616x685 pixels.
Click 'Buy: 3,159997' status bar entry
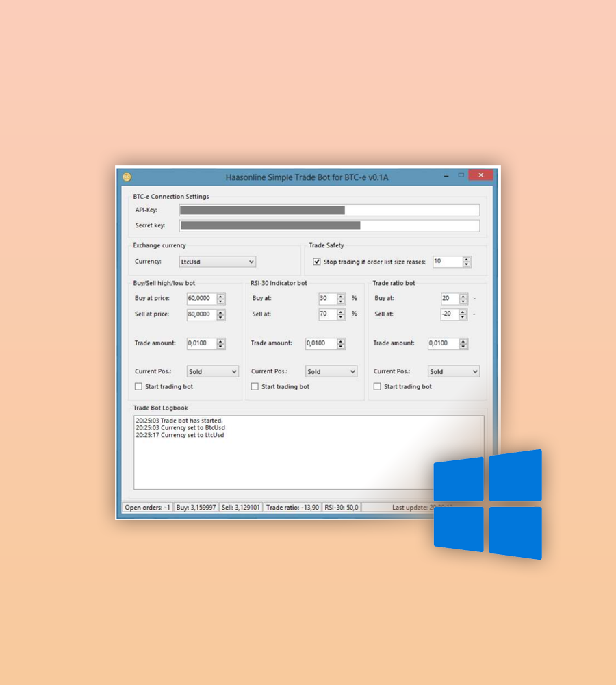(x=196, y=508)
